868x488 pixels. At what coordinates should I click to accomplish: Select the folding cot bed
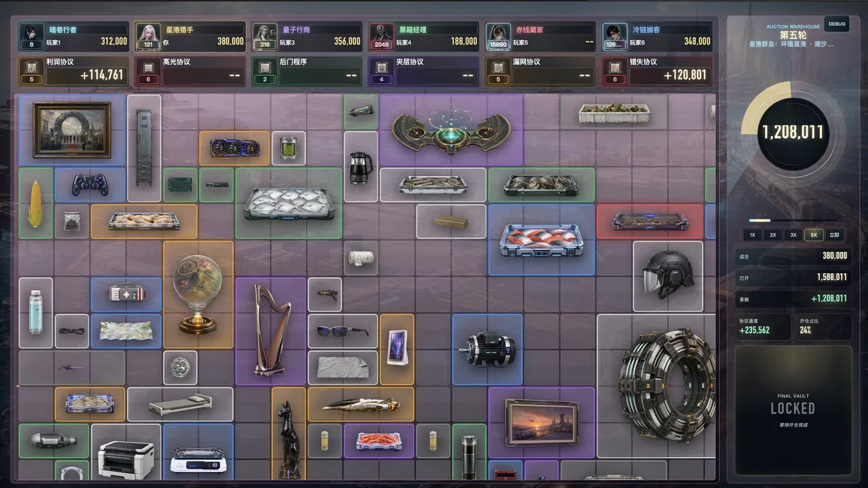click(x=180, y=405)
